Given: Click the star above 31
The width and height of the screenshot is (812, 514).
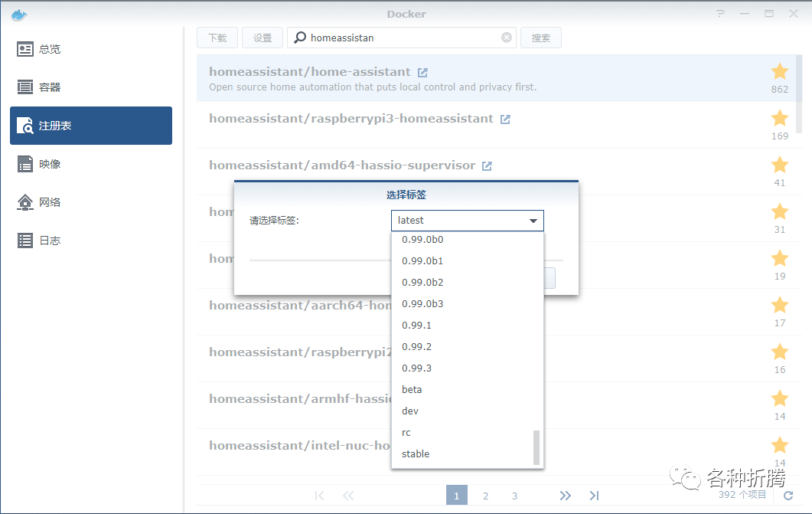Looking at the screenshot, I should [x=779, y=211].
